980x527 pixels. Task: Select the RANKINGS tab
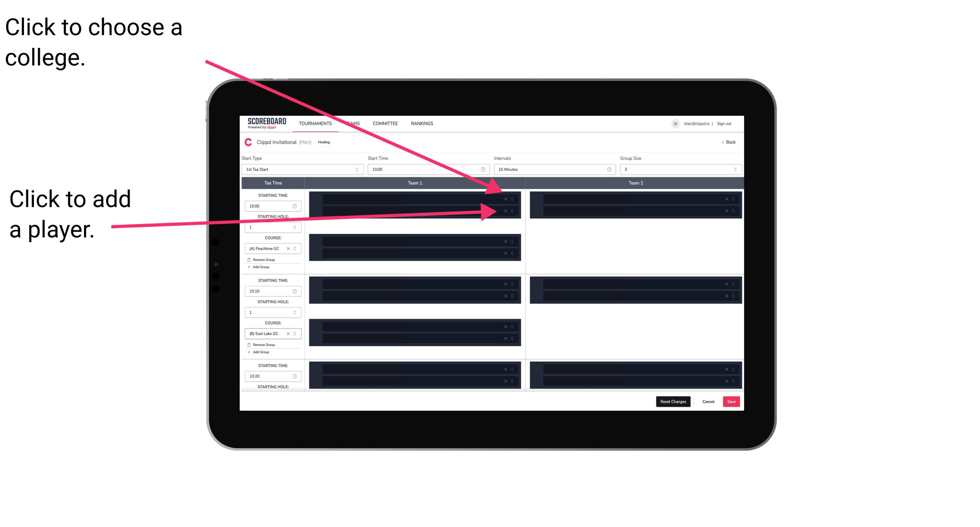pos(422,124)
